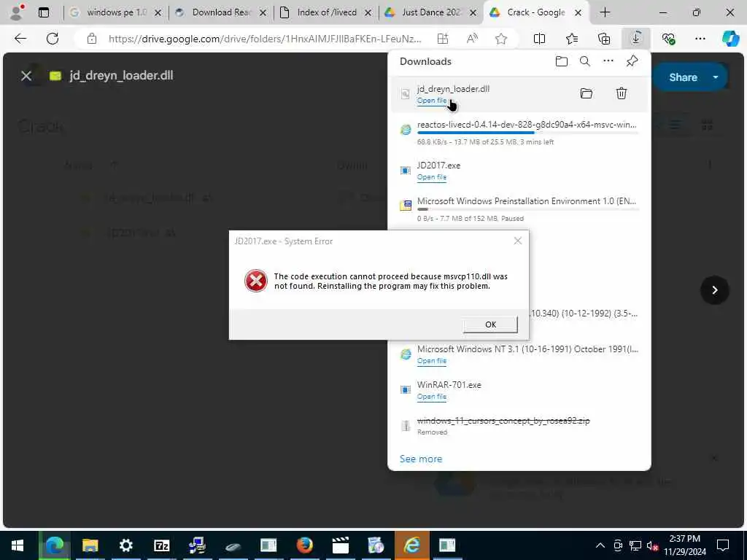Launch 7-Zip from the taskbar
This screenshot has width=747, height=560.
click(161, 545)
